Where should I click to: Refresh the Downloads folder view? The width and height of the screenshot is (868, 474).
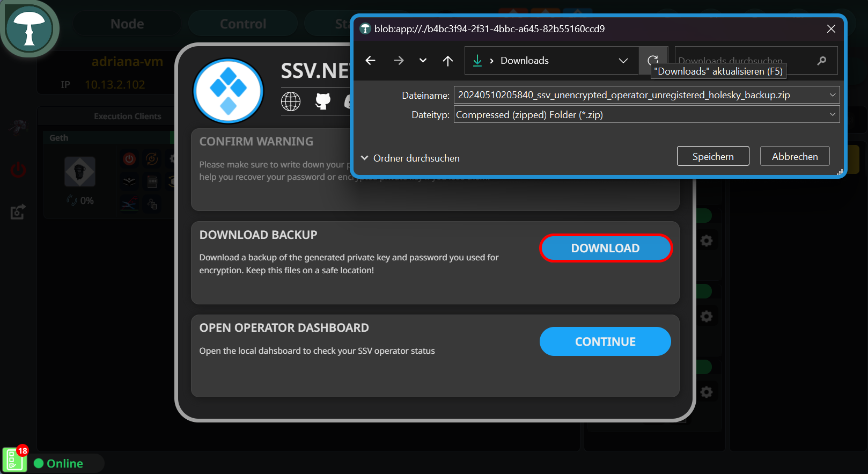tap(653, 59)
